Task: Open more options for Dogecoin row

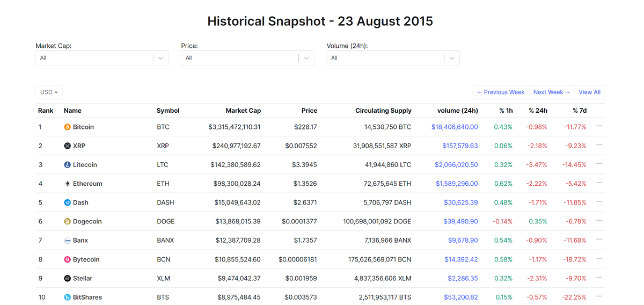Action: click(599, 221)
